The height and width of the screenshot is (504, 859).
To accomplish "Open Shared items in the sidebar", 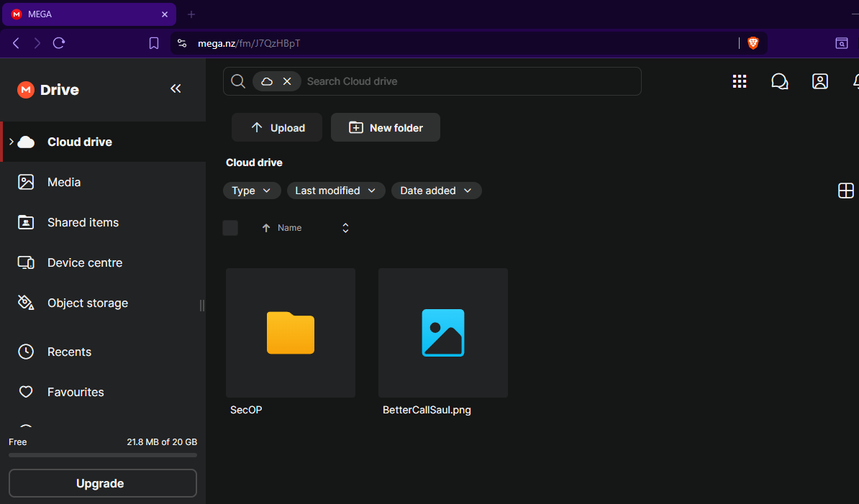I will pyautogui.click(x=83, y=222).
